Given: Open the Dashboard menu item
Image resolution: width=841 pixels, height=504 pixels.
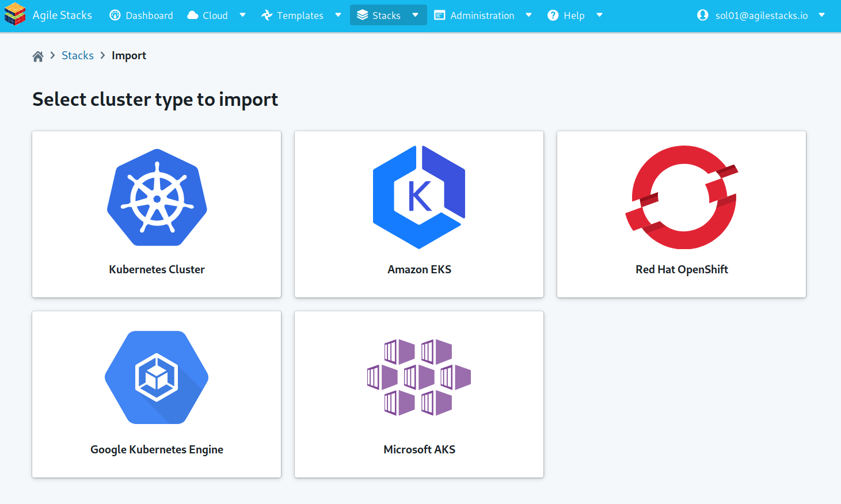Looking at the screenshot, I should [x=142, y=16].
